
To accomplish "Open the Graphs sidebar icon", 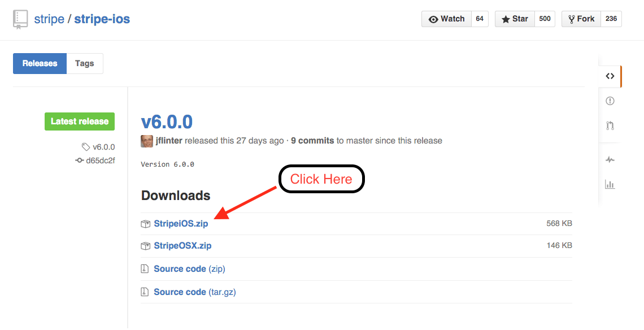I will pos(610,184).
